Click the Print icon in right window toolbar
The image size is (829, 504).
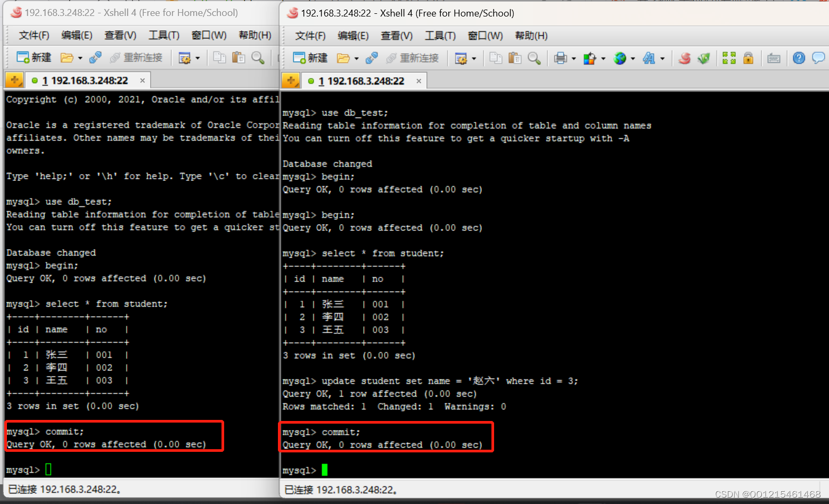561,58
